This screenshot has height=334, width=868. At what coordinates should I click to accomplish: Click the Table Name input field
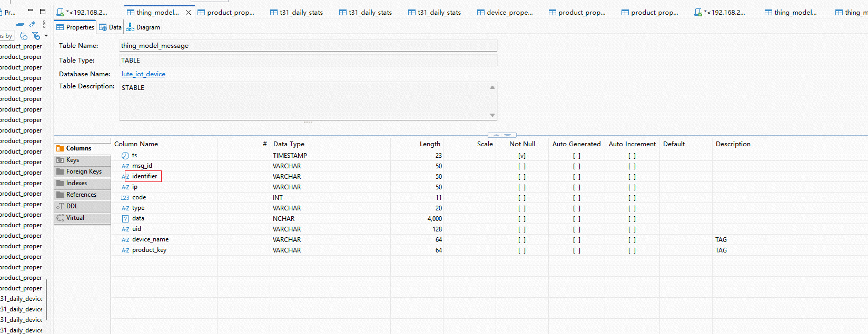tap(308, 46)
